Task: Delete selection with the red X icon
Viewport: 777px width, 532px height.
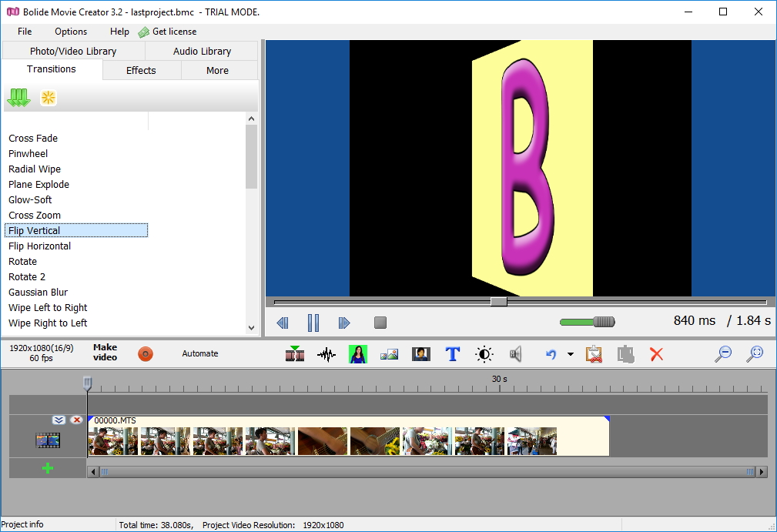Action: pos(657,354)
